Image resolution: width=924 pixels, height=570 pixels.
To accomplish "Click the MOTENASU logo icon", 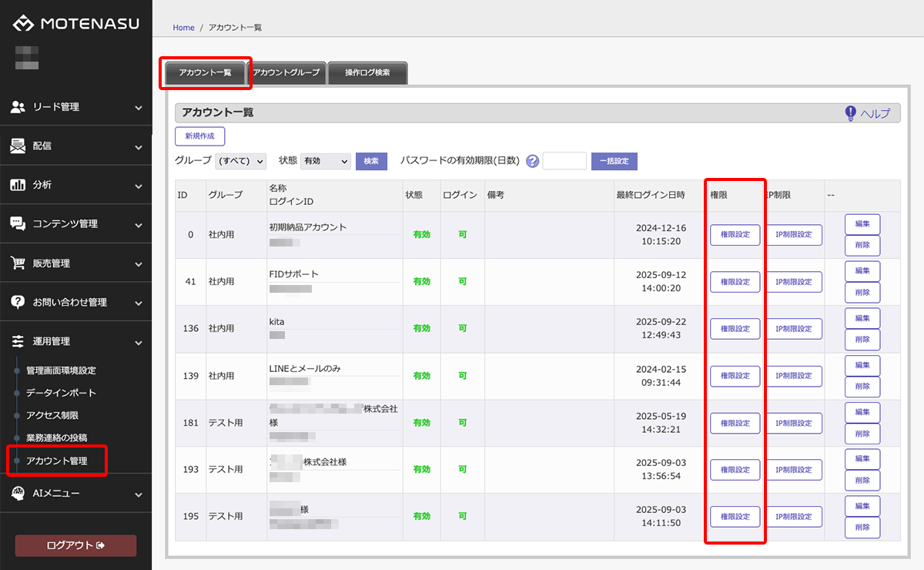I will pos(23,24).
